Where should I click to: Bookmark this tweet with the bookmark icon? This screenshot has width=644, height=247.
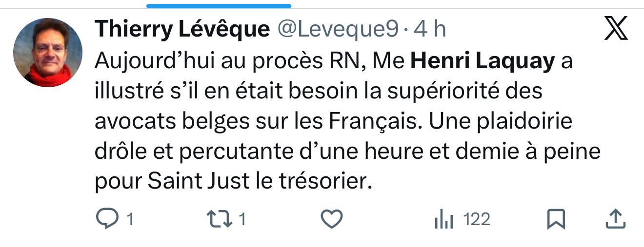(556, 220)
